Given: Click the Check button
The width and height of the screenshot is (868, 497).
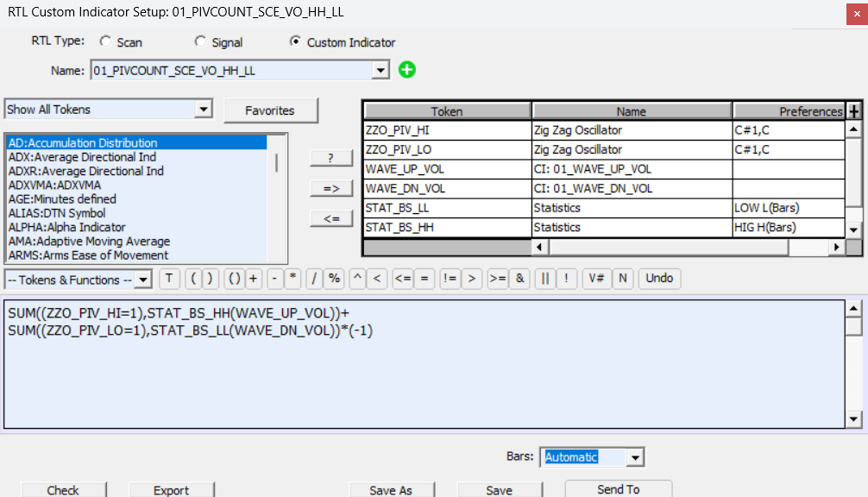Looking at the screenshot, I should [63, 490].
